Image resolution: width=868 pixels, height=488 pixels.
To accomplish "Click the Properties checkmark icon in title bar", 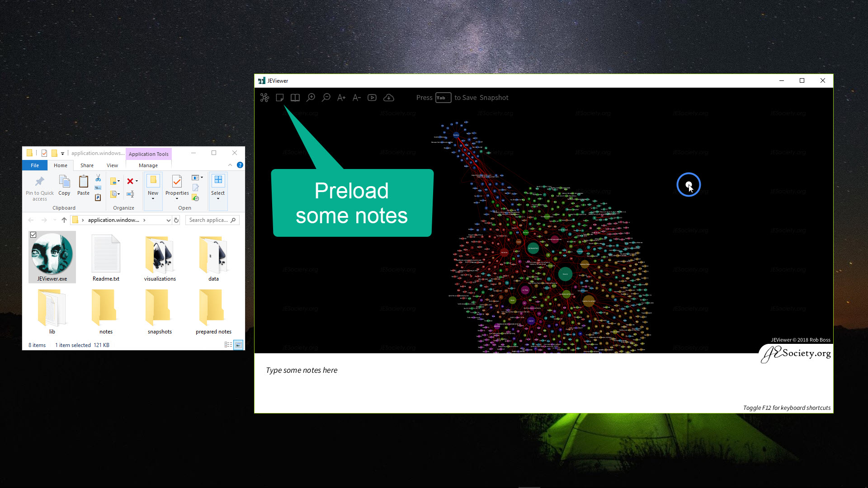I will pos(44,153).
